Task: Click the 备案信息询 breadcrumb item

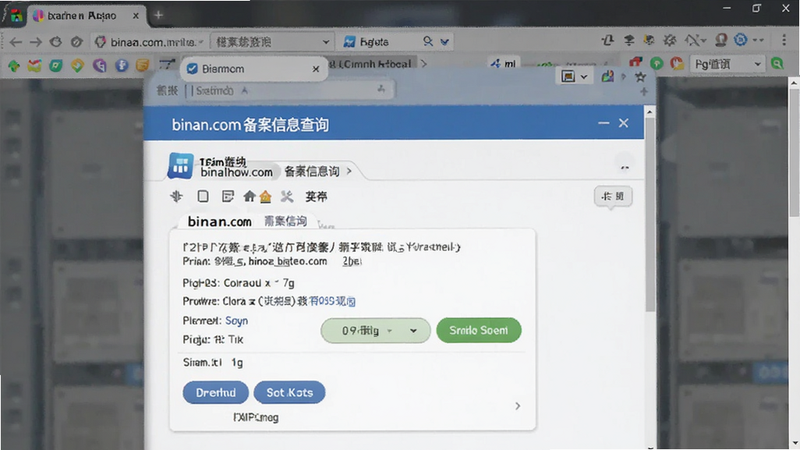Action: coord(312,171)
